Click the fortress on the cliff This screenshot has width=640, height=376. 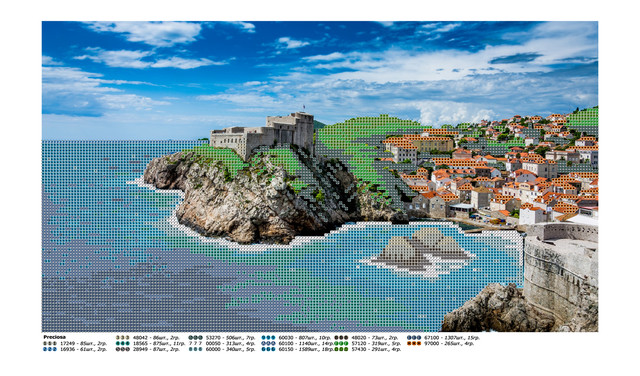[x=263, y=133]
